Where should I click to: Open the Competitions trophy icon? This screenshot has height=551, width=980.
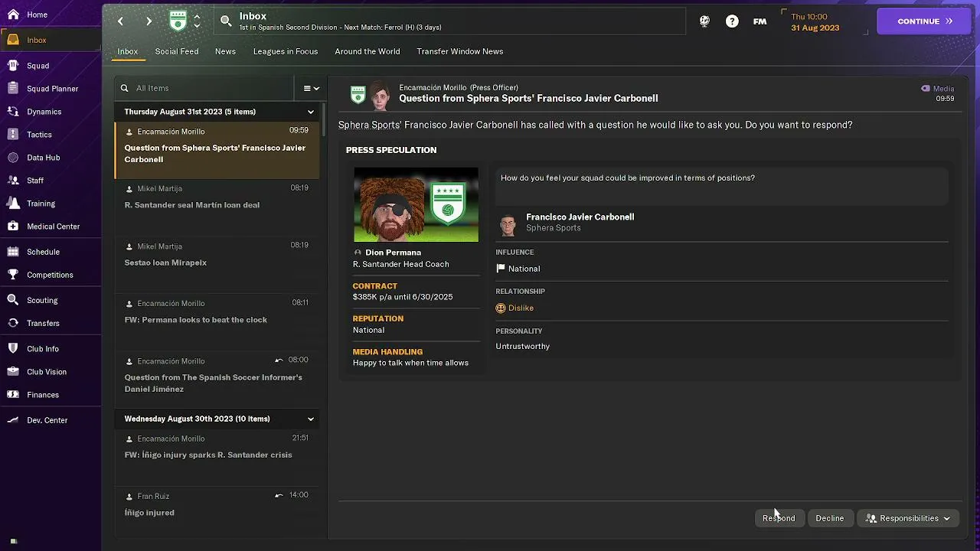[x=13, y=275]
